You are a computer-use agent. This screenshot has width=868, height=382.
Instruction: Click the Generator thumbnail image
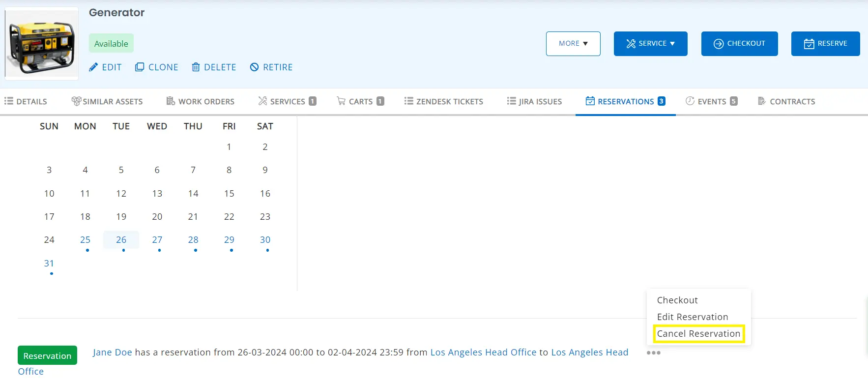(x=42, y=44)
